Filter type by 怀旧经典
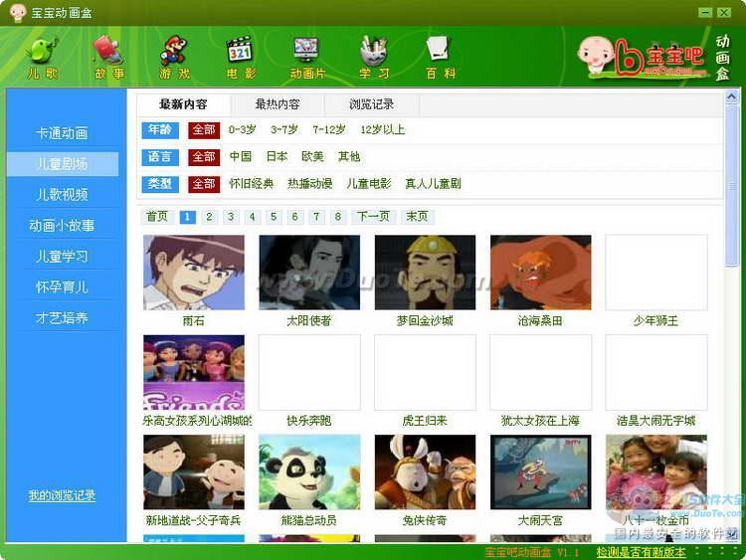This screenshot has height=560, width=746. tap(252, 184)
